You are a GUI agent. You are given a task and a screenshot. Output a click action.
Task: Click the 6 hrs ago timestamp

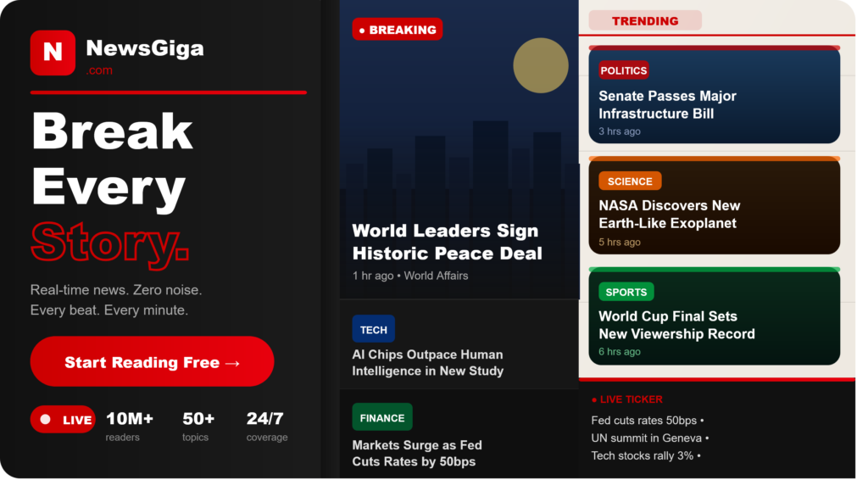click(x=620, y=352)
